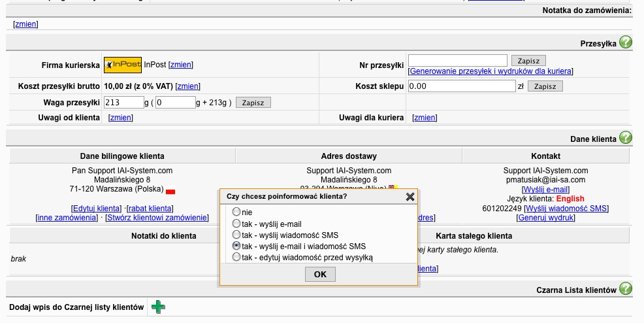Click Zapisz next to Nr przesyłki field

[528, 61]
